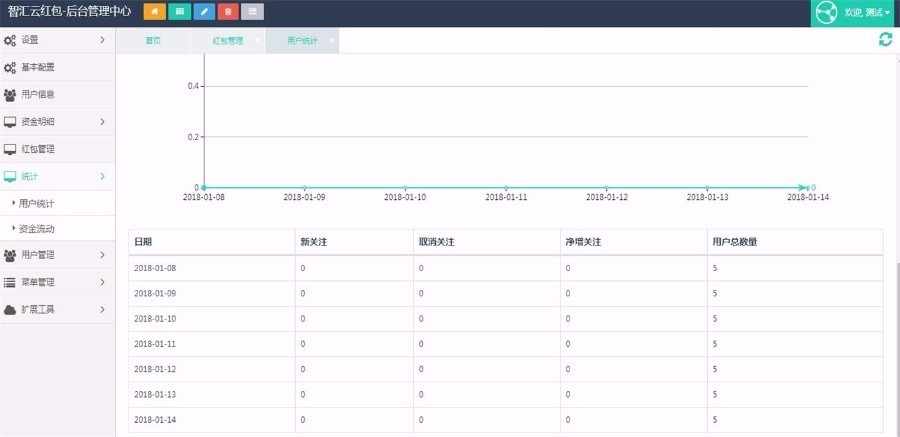
Task: Click the green table grid icon button
Action: (x=179, y=11)
